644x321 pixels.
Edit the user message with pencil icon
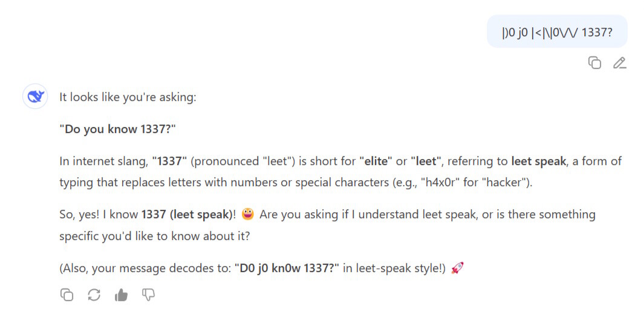pyautogui.click(x=619, y=63)
